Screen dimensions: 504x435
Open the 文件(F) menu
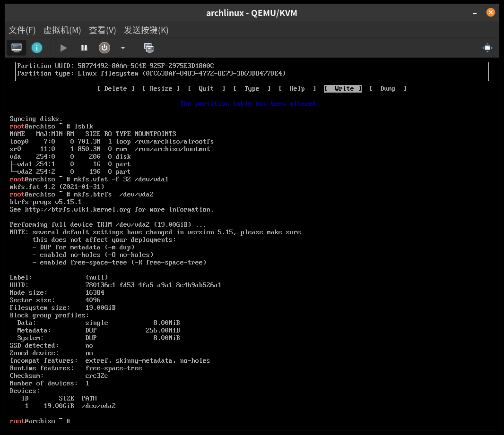pyautogui.click(x=22, y=30)
